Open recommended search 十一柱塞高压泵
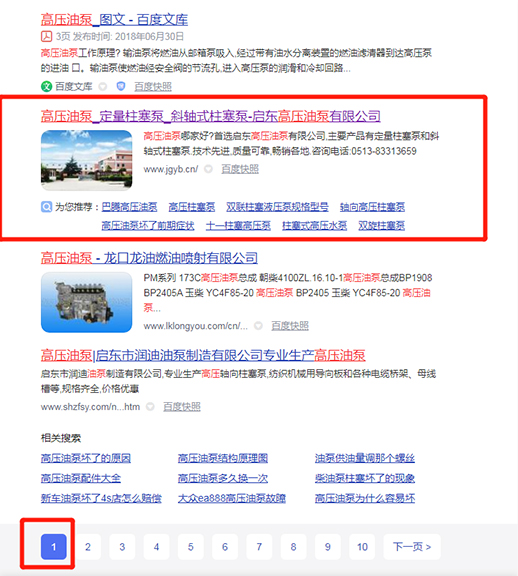Image resolution: width=518 pixels, height=576 pixels. (238, 225)
